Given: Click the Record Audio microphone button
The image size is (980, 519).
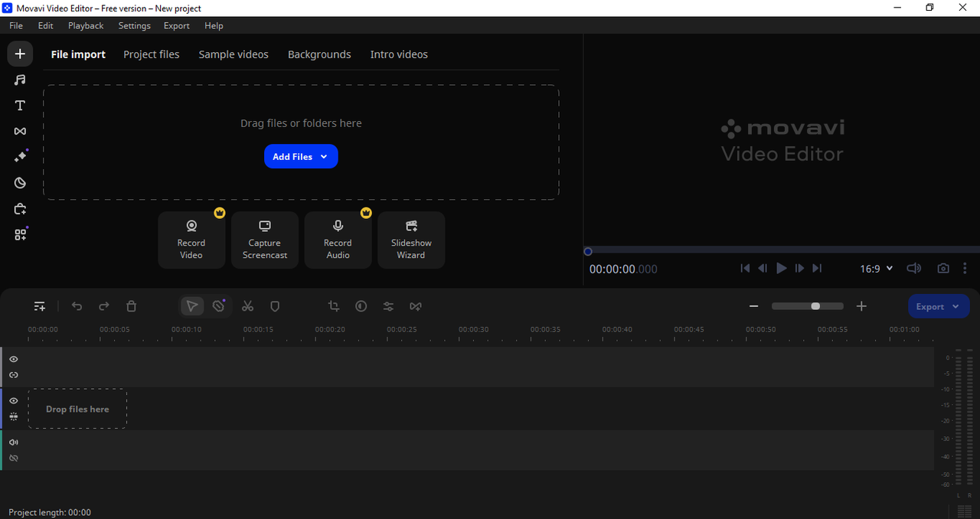Looking at the screenshot, I should click(338, 240).
